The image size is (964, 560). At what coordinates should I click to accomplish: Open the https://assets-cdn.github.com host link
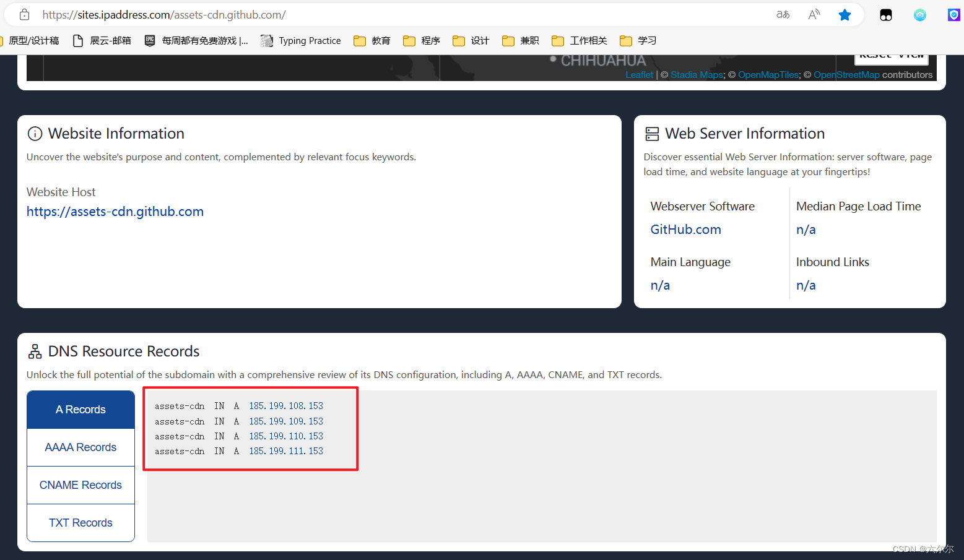(115, 212)
